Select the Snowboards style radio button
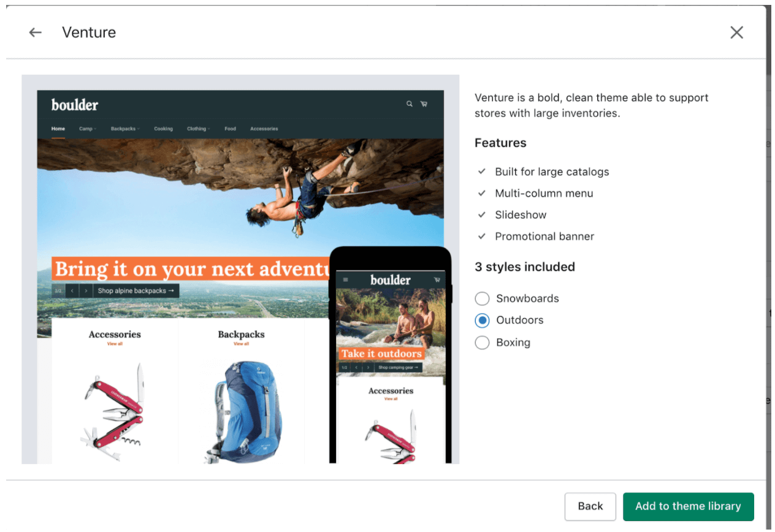The height and width of the screenshot is (532, 775). coord(482,298)
